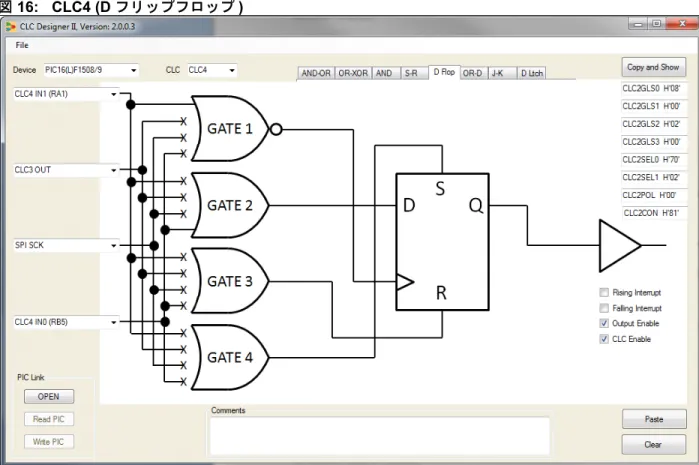699x465 pixels.
Task: Switch to the OR-D tab
Action: [472, 73]
